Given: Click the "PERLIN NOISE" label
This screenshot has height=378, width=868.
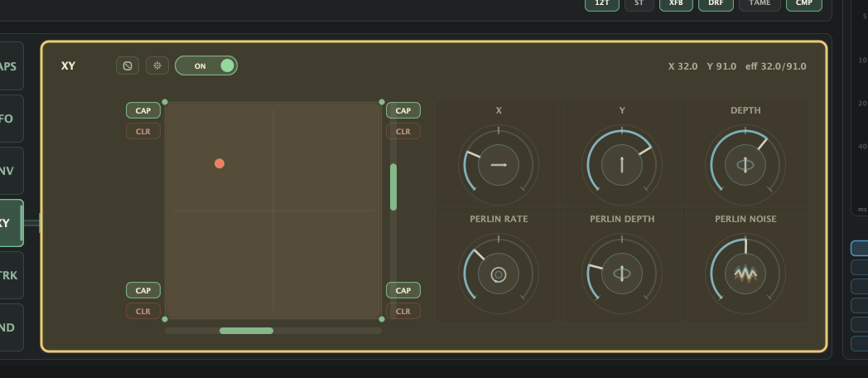Looking at the screenshot, I should coord(745,219).
